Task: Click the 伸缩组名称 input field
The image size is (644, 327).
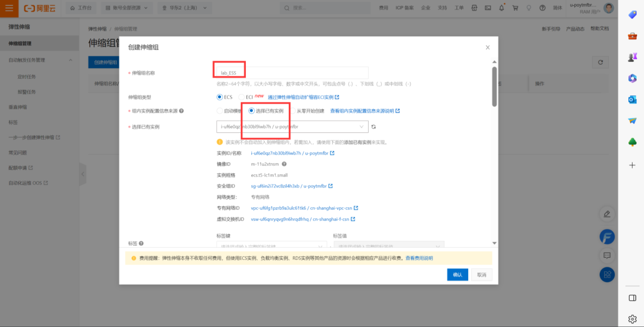Action: coord(292,72)
